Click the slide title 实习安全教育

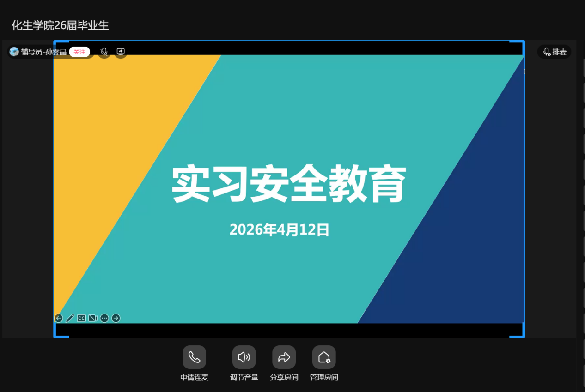click(289, 184)
